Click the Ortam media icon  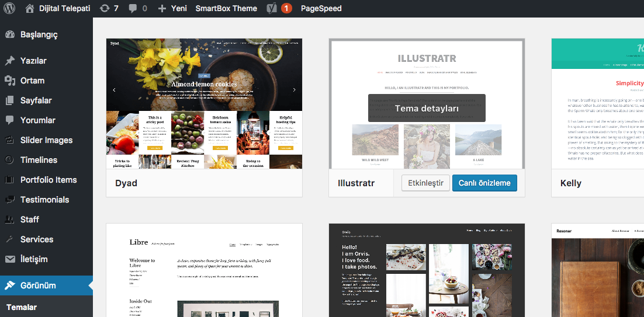[x=10, y=81]
